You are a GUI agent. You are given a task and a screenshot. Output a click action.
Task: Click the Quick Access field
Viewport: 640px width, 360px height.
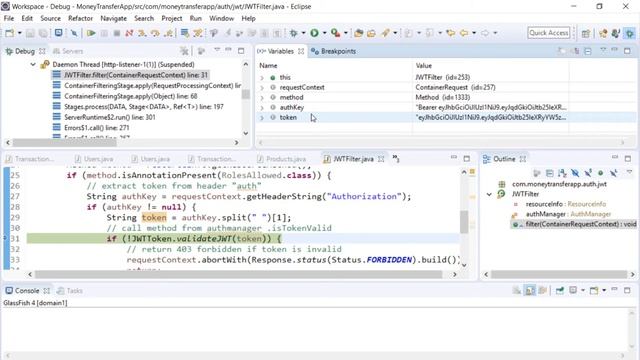pos(549,33)
